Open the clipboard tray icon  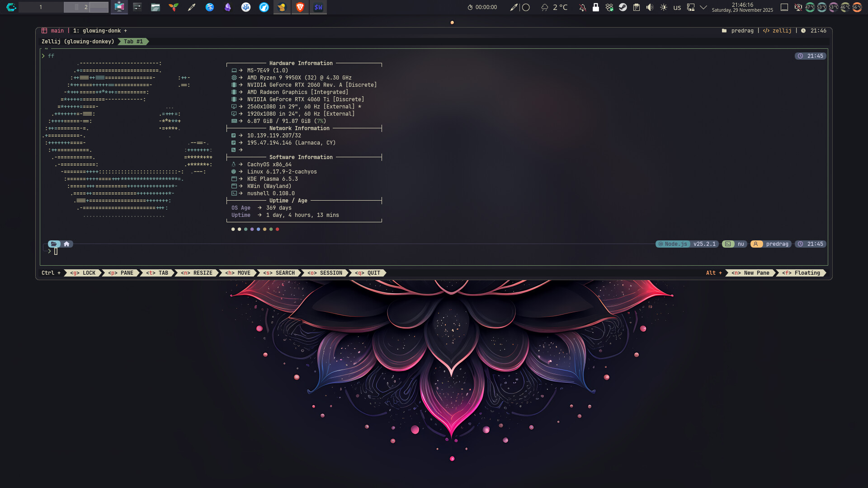(636, 7)
